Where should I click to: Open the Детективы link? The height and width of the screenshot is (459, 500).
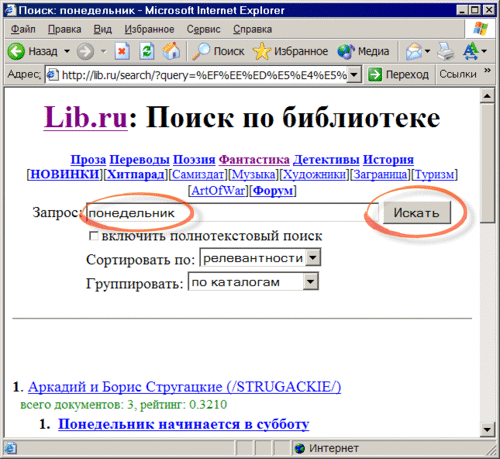tap(326, 159)
